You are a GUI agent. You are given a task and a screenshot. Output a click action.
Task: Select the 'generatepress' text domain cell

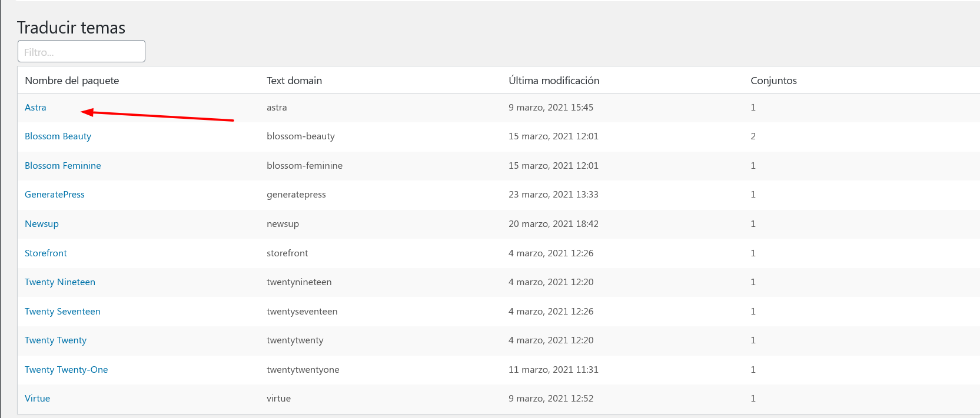(296, 195)
